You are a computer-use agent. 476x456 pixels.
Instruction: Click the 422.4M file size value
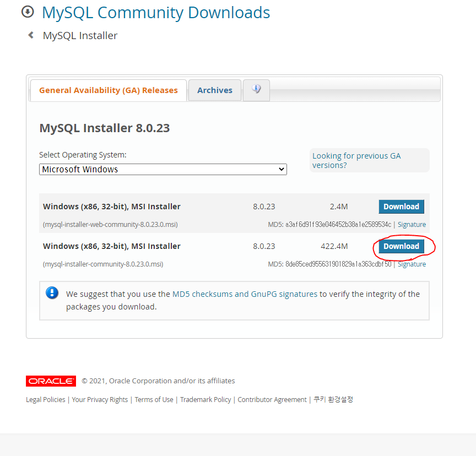334,246
